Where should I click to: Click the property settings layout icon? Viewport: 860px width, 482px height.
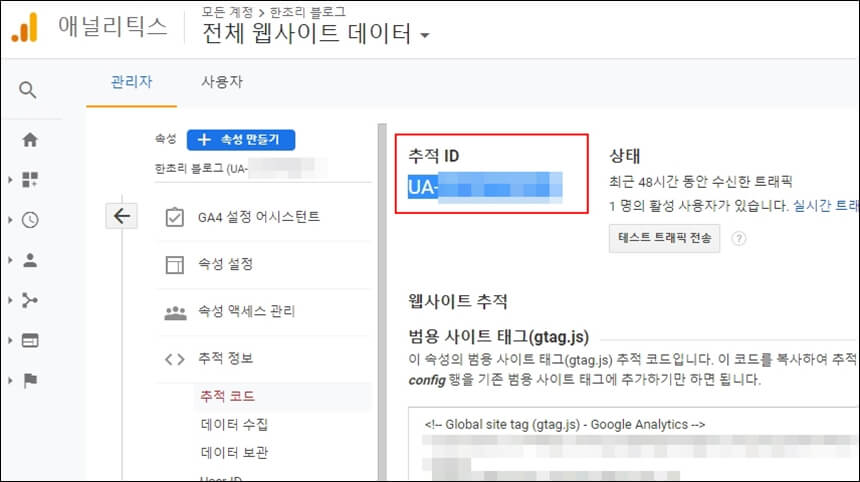174,264
